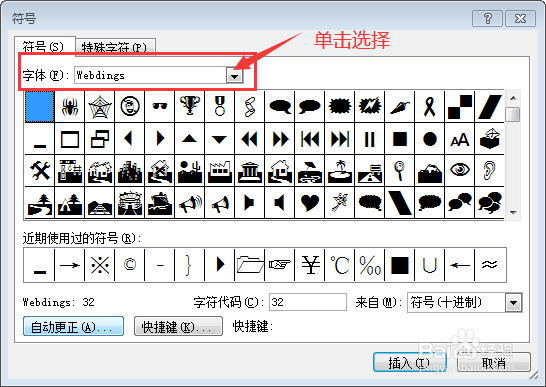Viewport: 546px width, 387px height.
Task: Select the up-pointing triangle symbol
Action: 190,139
